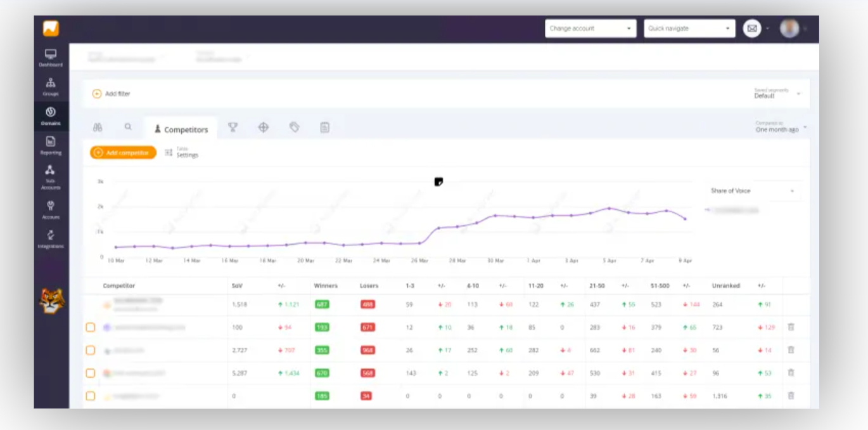Select the Competitors tab

click(181, 129)
